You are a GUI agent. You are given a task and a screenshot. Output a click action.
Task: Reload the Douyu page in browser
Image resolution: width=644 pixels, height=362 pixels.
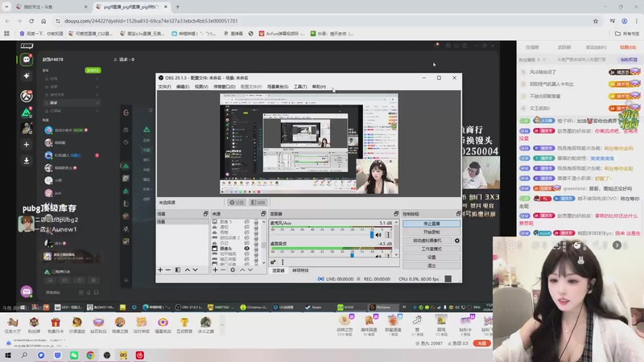[31, 21]
